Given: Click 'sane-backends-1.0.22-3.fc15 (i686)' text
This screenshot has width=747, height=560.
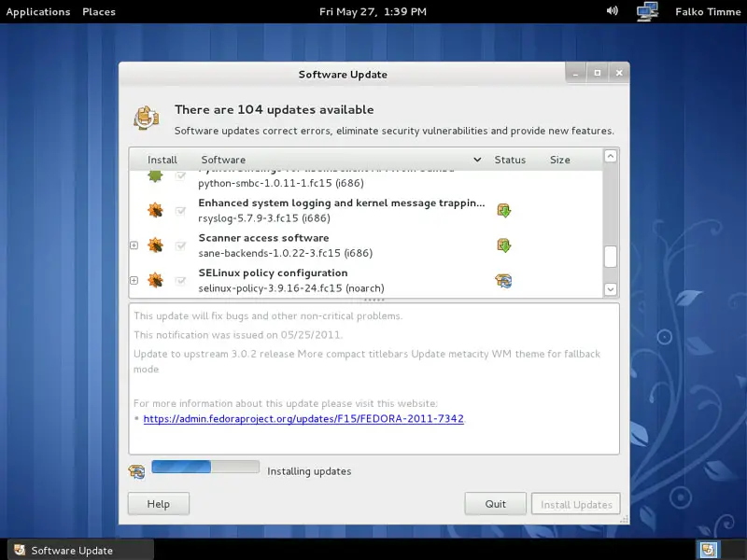Looking at the screenshot, I should point(286,253).
